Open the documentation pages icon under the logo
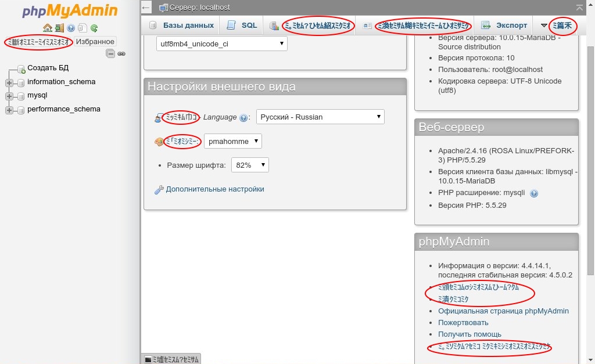The height and width of the screenshot is (364, 595). coord(83,28)
